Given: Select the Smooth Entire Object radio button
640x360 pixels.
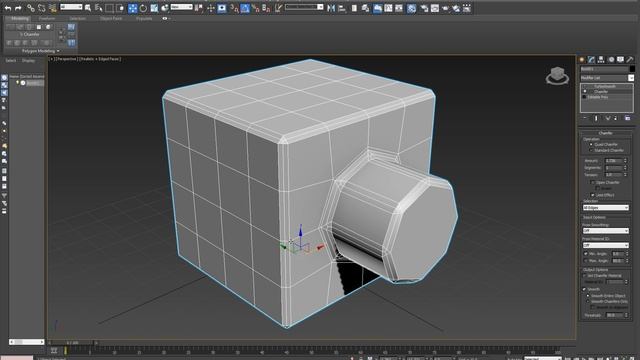Looking at the screenshot, I should pos(588,296).
